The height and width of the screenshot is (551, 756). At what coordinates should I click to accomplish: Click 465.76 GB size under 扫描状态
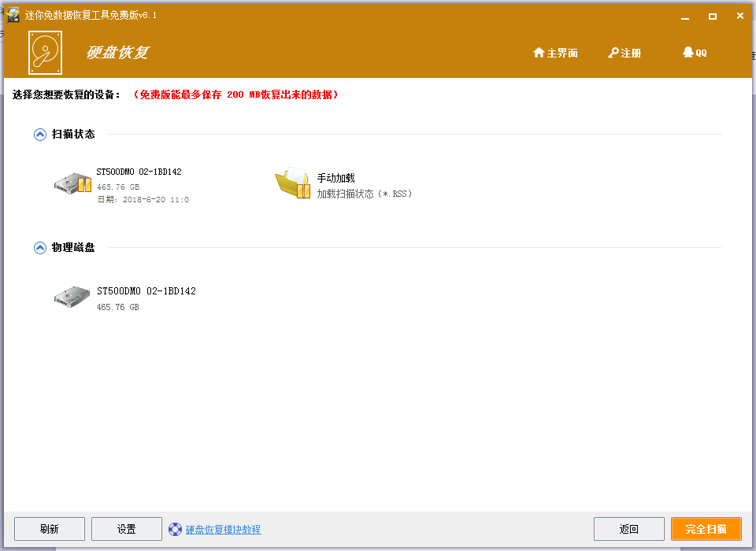tap(117, 187)
